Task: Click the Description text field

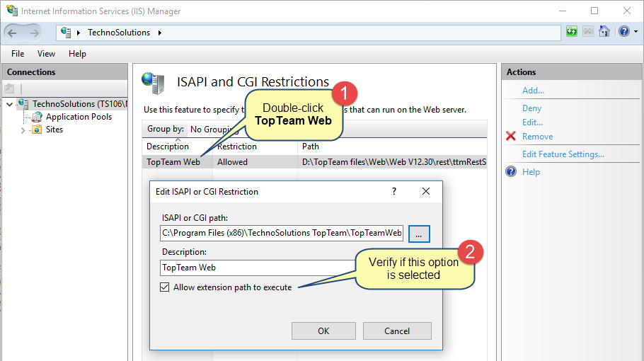Action: (259, 268)
